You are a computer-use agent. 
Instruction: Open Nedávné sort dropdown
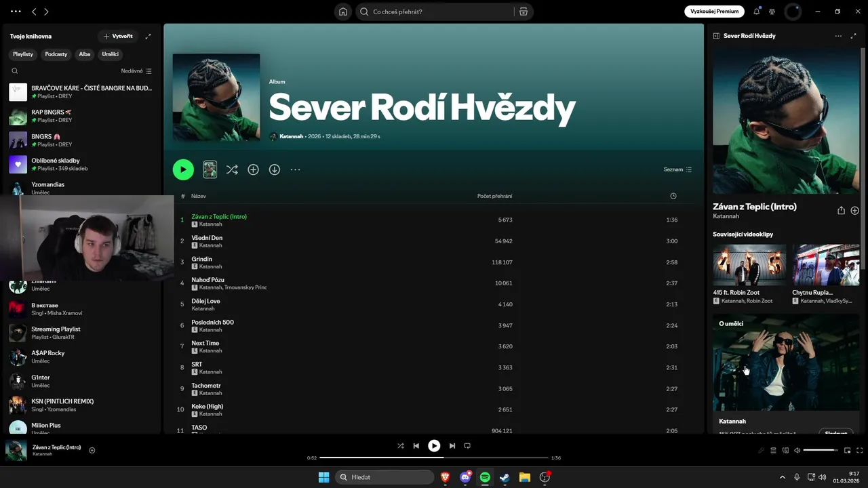136,70
